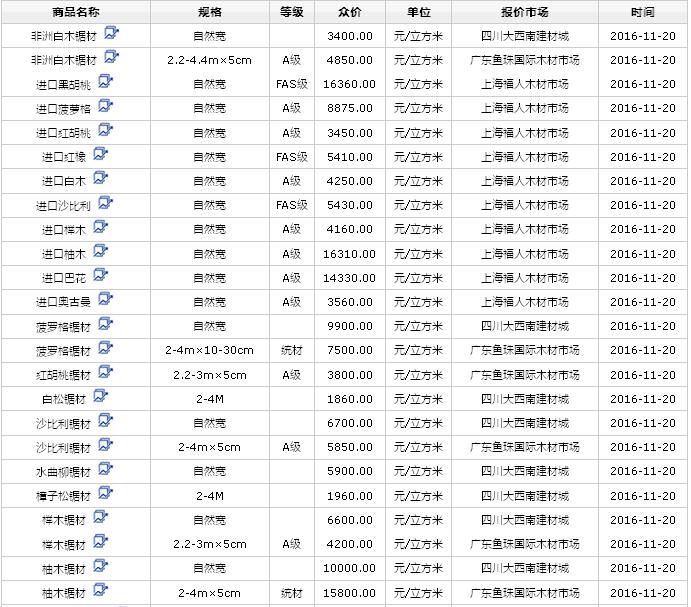691x607 pixels.
Task: Select the 进口样木 product link
Action: 63,230
